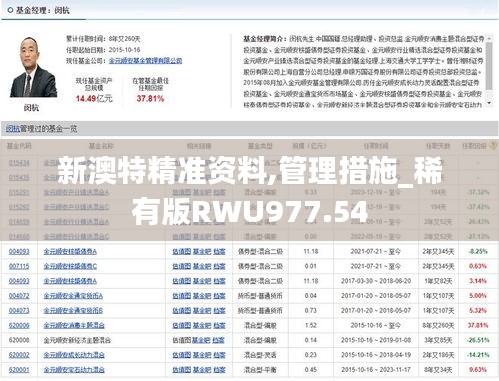Open 基金吧 link for fund 004072
This screenshot has width=499, height=381.
click(x=202, y=296)
